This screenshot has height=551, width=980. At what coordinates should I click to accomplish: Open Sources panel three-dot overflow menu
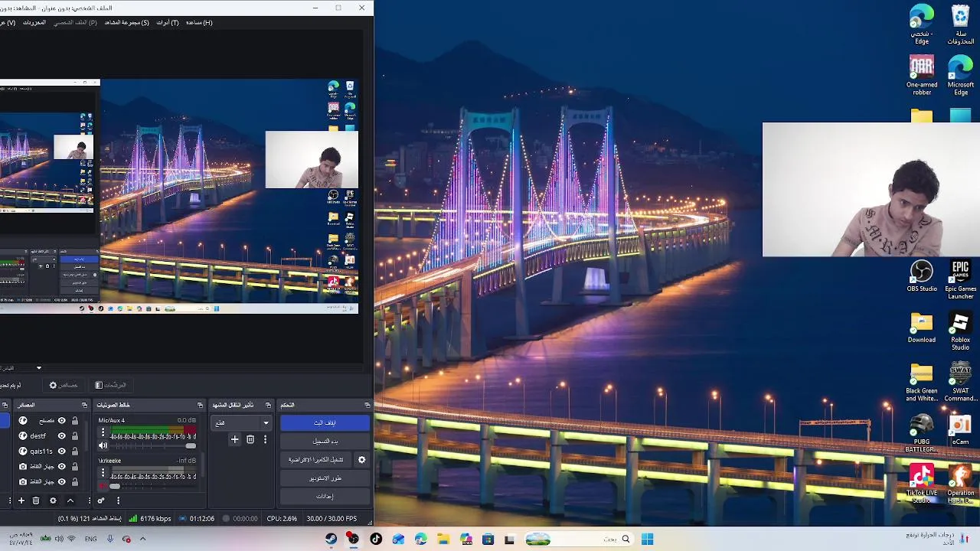point(89,500)
